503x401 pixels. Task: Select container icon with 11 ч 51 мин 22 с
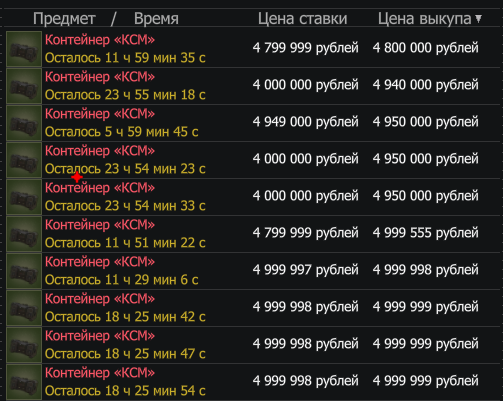(24, 234)
